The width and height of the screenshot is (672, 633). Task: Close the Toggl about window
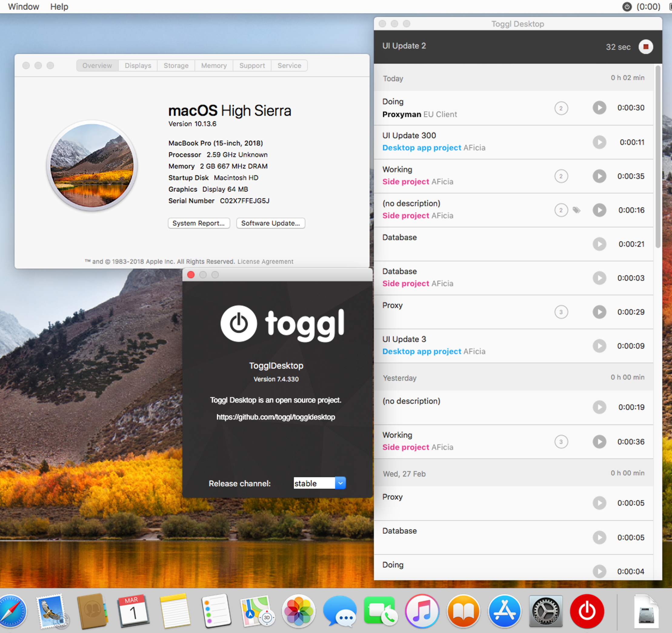191,275
